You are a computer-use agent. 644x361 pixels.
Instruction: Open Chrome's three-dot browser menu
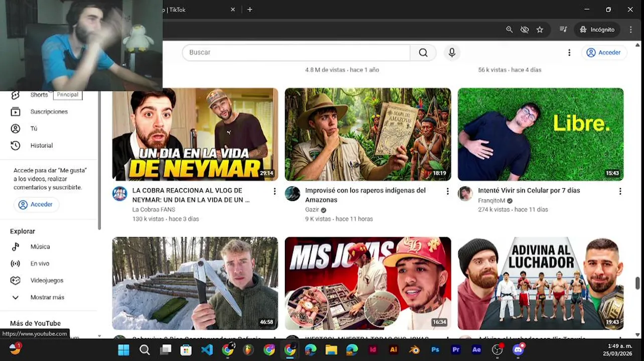(x=630, y=30)
